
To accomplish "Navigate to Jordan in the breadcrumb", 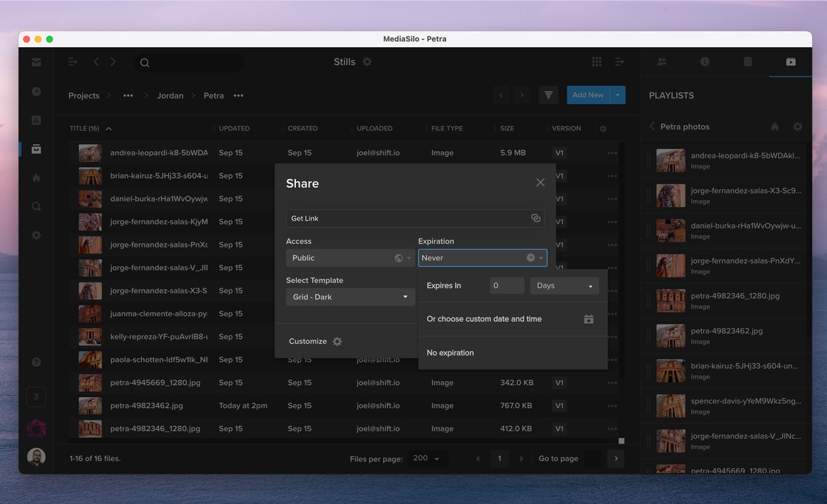I will click(170, 96).
